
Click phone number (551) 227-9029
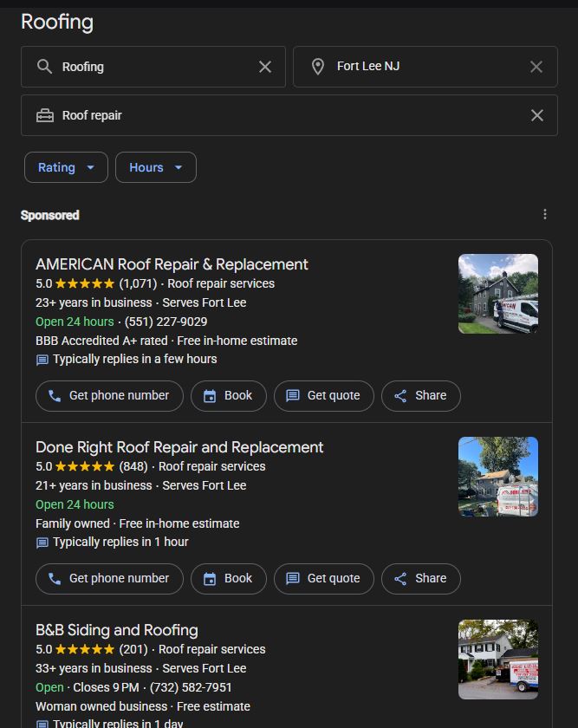(166, 322)
